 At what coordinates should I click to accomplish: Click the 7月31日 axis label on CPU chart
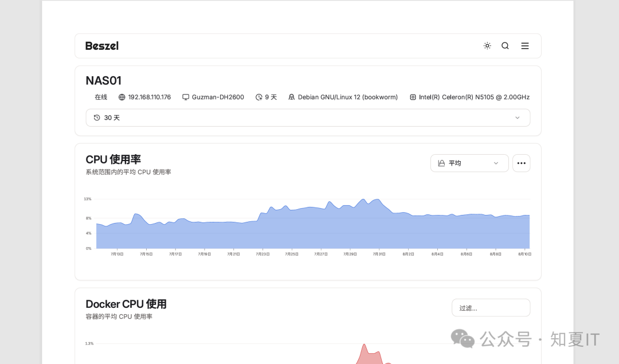pos(379,255)
